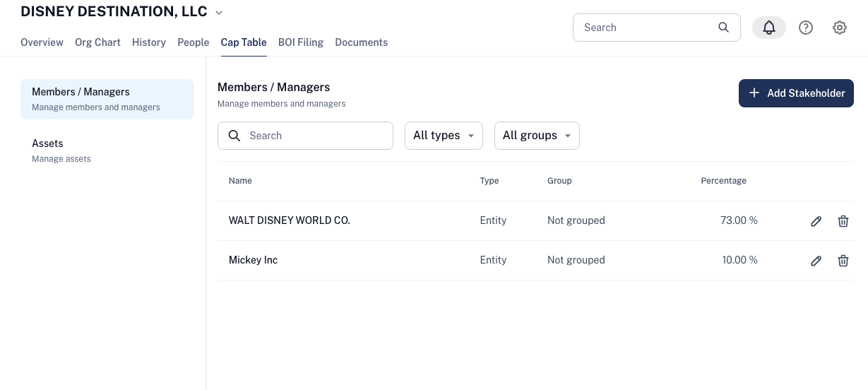868x390 pixels.
Task: Delete Mickey Inc with trash icon
Action: click(843, 261)
